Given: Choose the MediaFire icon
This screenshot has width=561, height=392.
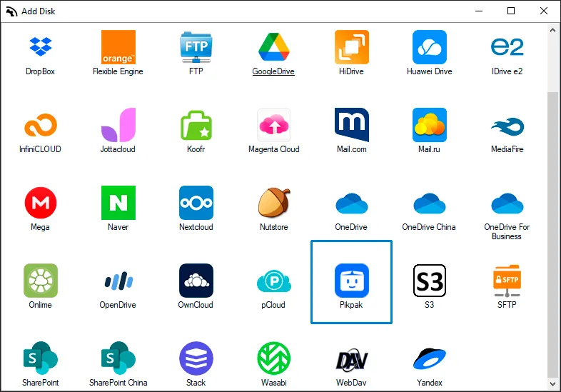Looking at the screenshot, I should point(507,126).
